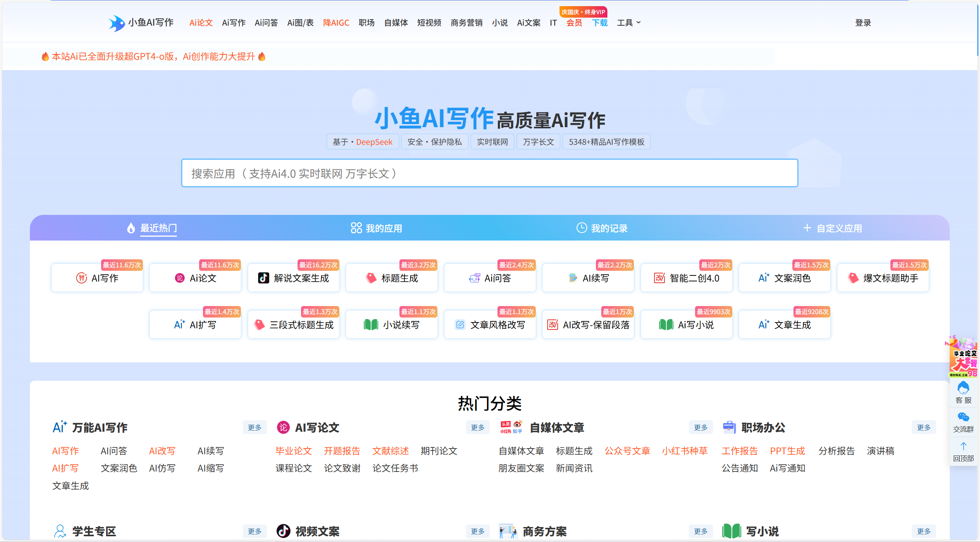Expand the 工具 dropdown menu
The height and width of the screenshot is (542, 980).
(x=628, y=23)
